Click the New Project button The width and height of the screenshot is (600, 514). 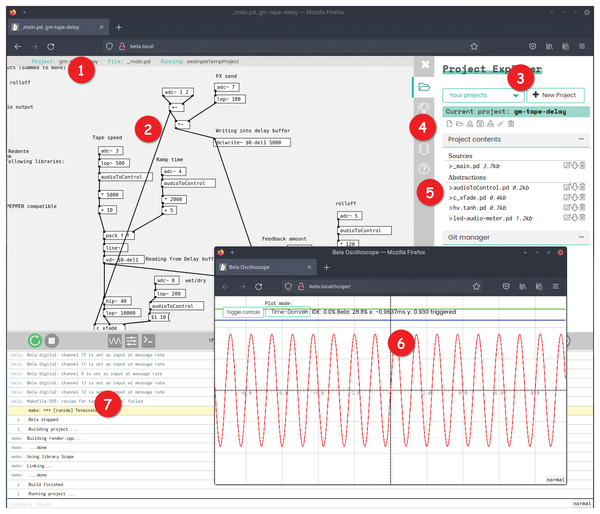point(556,95)
